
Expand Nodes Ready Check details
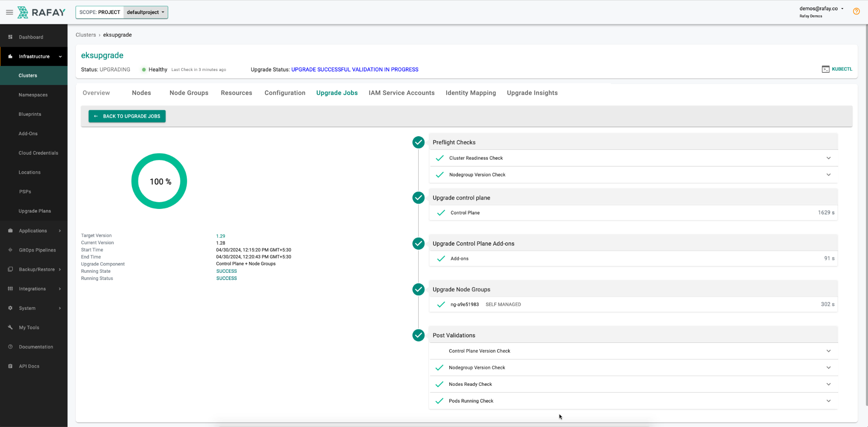click(829, 384)
